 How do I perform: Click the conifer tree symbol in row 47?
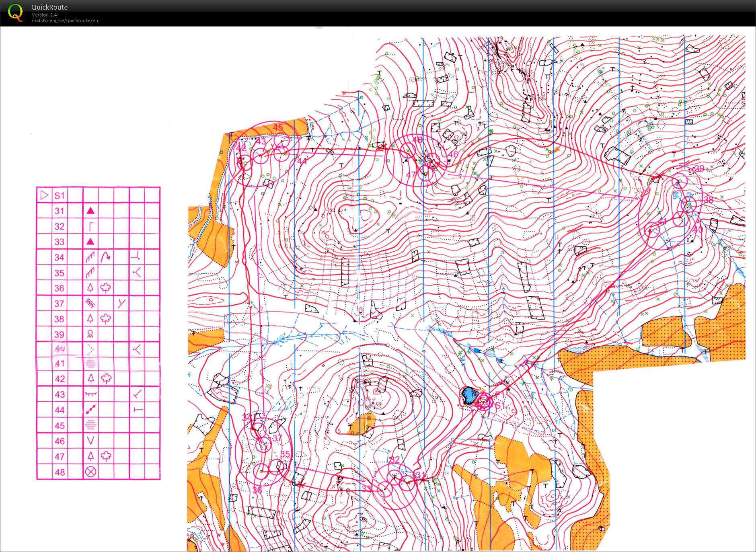tap(91, 456)
